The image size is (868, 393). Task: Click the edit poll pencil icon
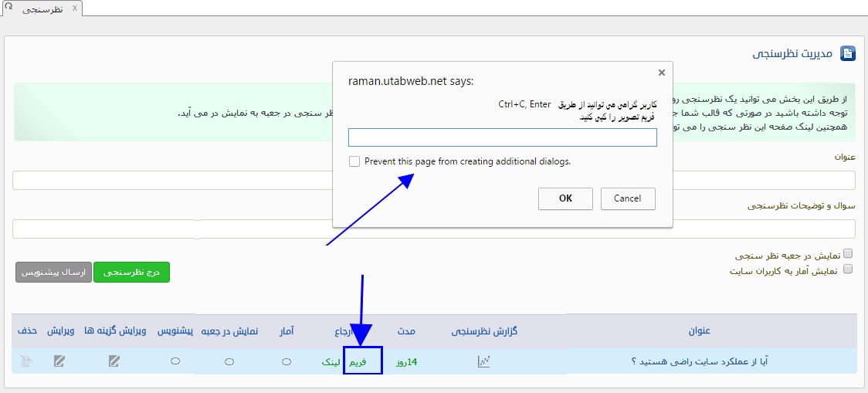coord(59,361)
